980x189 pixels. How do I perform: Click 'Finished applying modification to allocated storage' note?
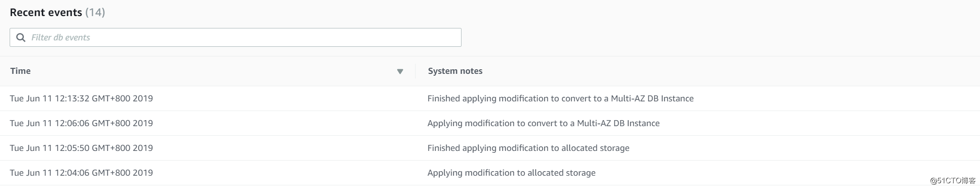click(x=528, y=148)
